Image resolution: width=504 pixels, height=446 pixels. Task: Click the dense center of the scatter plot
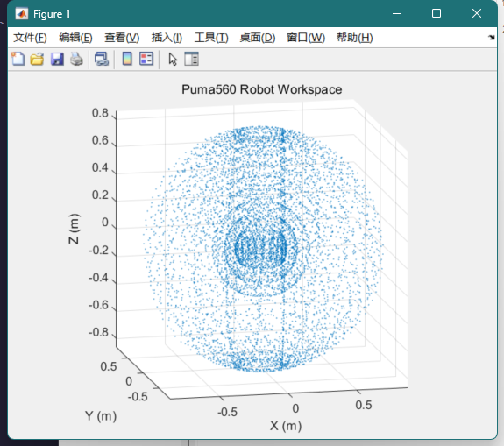coord(260,248)
